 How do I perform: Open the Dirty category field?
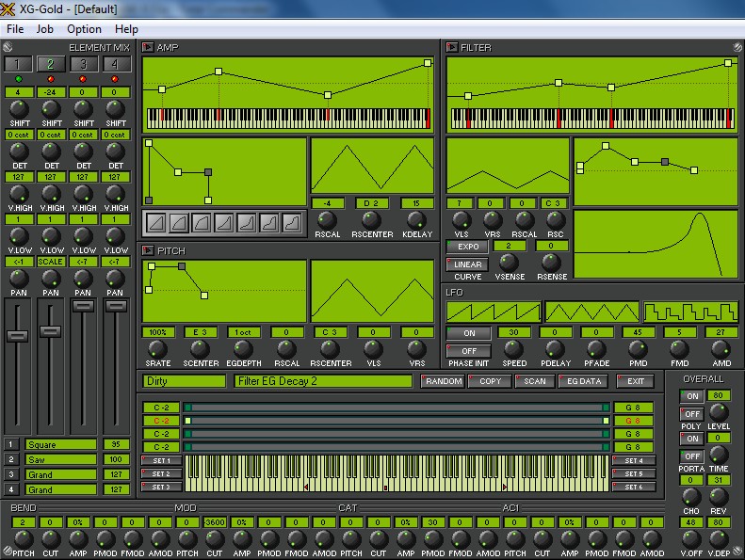pos(184,381)
